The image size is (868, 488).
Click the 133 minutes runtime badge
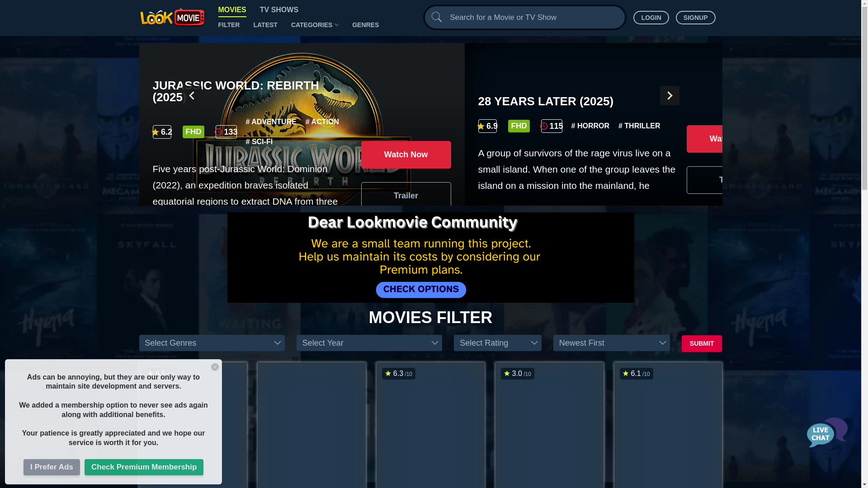(x=226, y=132)
